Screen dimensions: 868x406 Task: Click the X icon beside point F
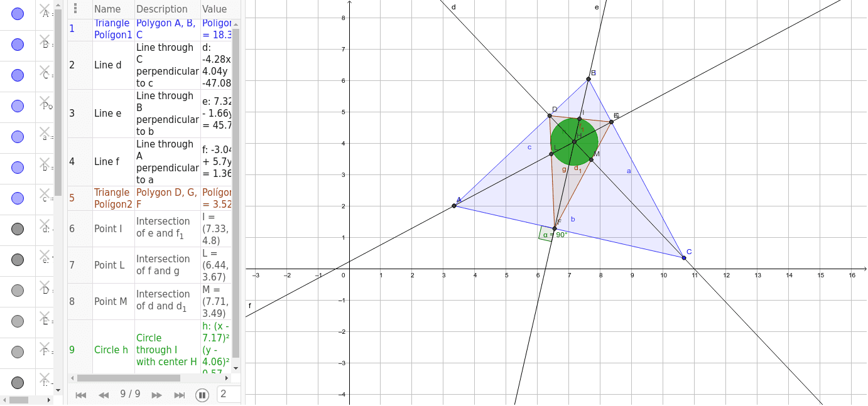[x=45, y=348]
